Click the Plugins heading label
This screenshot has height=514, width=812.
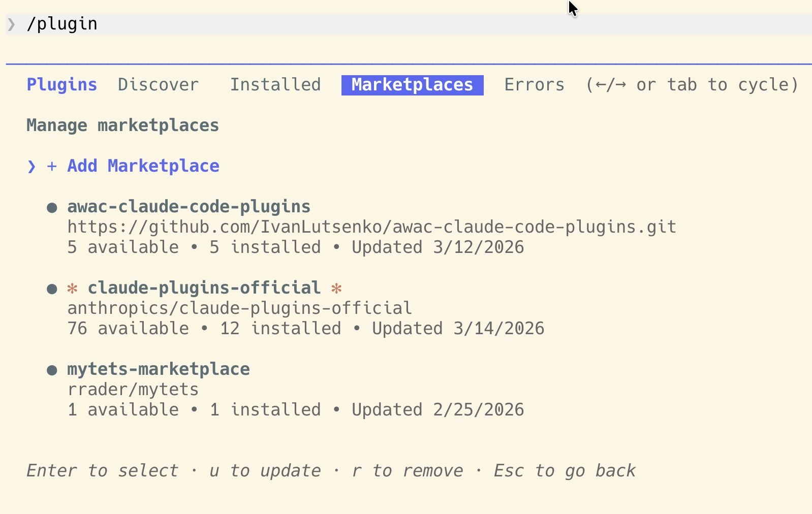61,85
